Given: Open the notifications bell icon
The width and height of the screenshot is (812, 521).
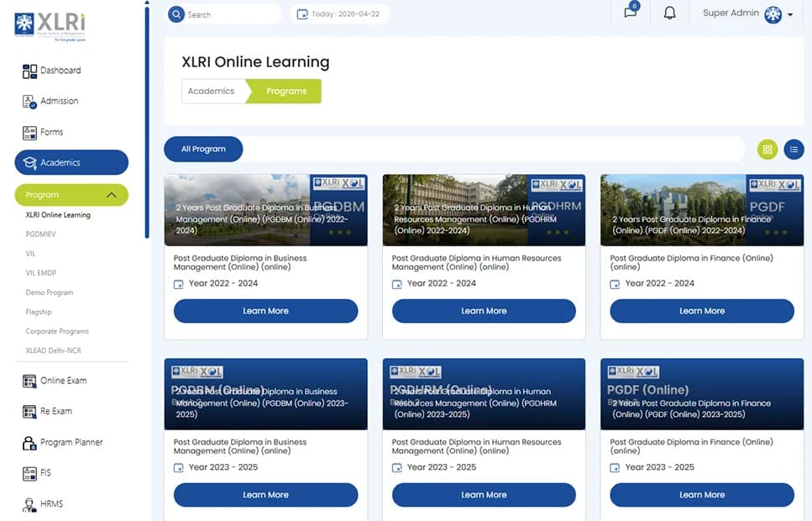Looking at the screenshot, I should tap(669, 13).
